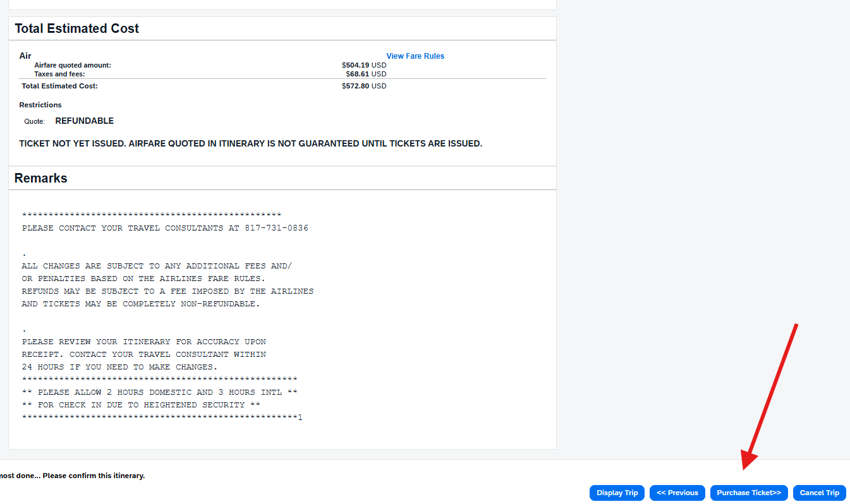Click the 'Airfare quoted amount:' label
This screenshot has height=504, width=850.
[73, 65]
